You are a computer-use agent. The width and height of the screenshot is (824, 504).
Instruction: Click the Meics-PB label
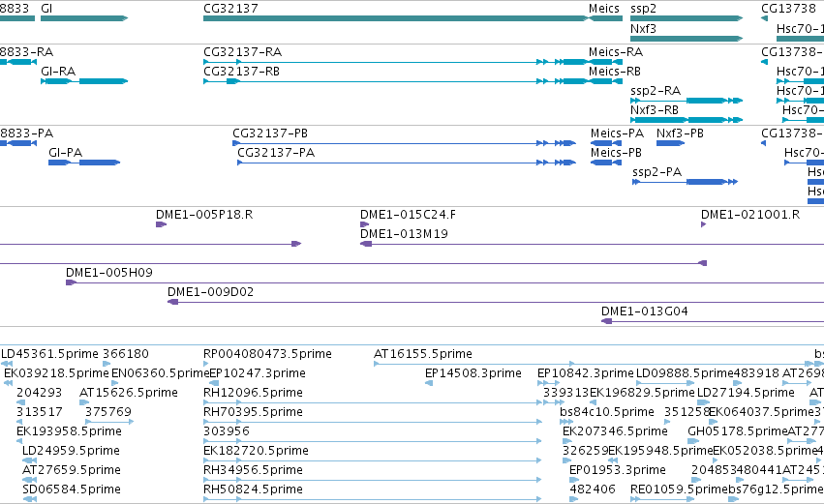(616, 153)
